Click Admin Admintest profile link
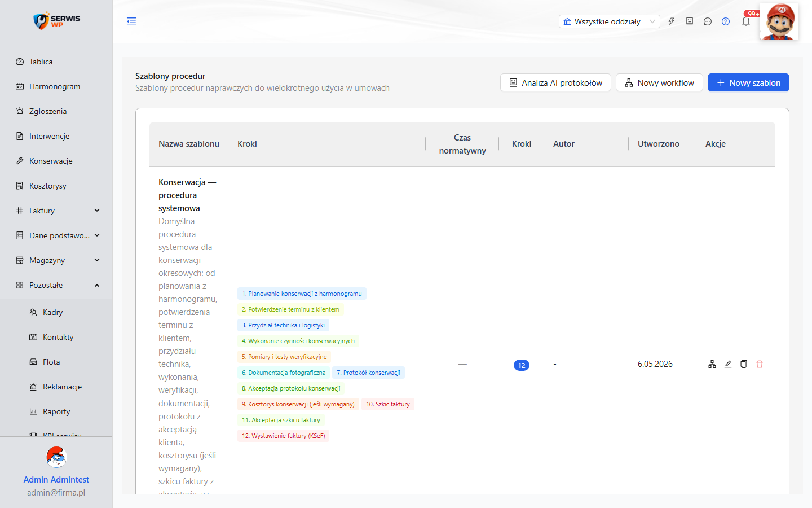The image size is (812, 508). [x=56, y=479]
